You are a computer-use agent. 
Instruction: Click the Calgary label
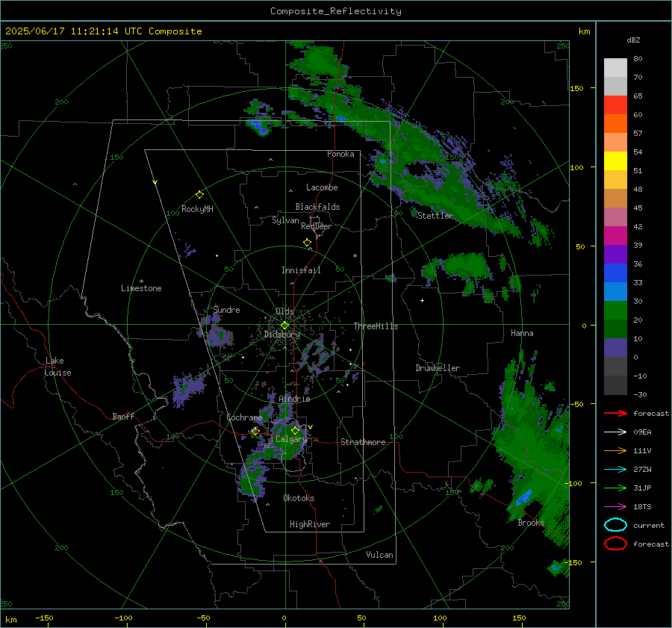[x=291, y=439]
